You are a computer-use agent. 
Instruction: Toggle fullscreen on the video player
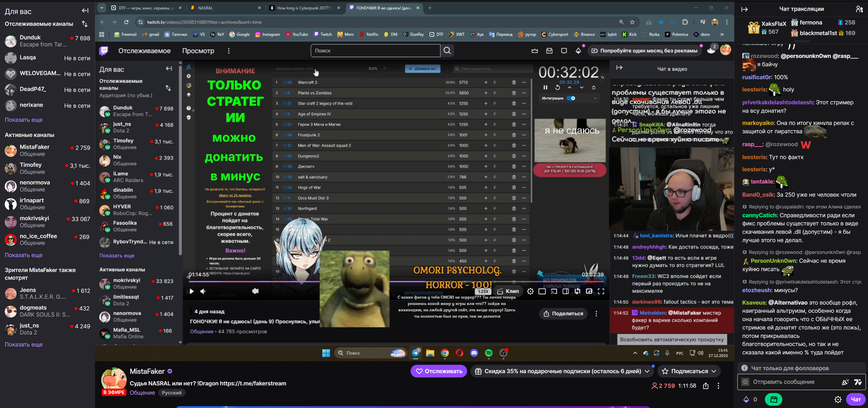pos(601,291)
